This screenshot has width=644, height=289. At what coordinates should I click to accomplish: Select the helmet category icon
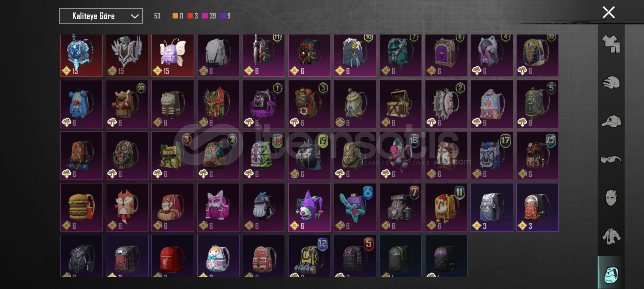[611, 83]
